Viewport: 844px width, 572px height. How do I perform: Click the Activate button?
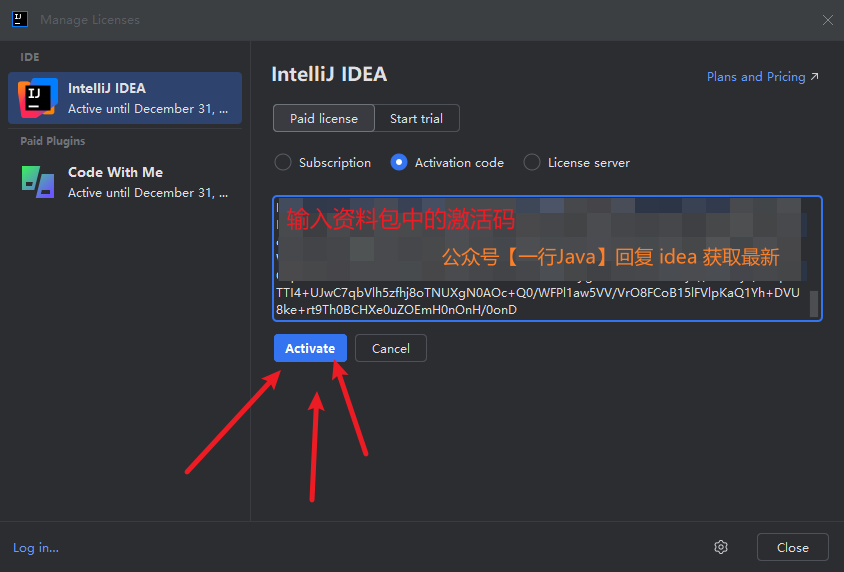point(310,348)
